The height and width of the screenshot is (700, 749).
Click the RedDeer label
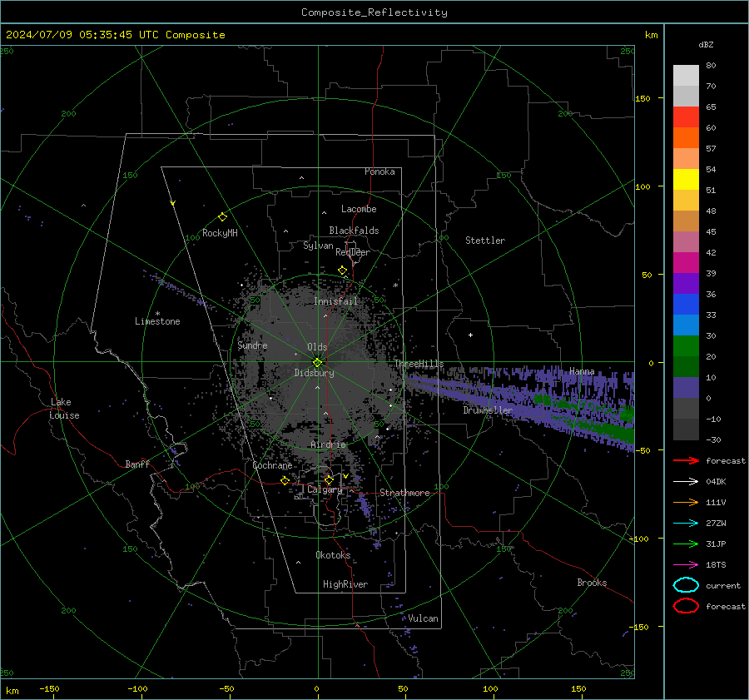click(x=353, y=252)
